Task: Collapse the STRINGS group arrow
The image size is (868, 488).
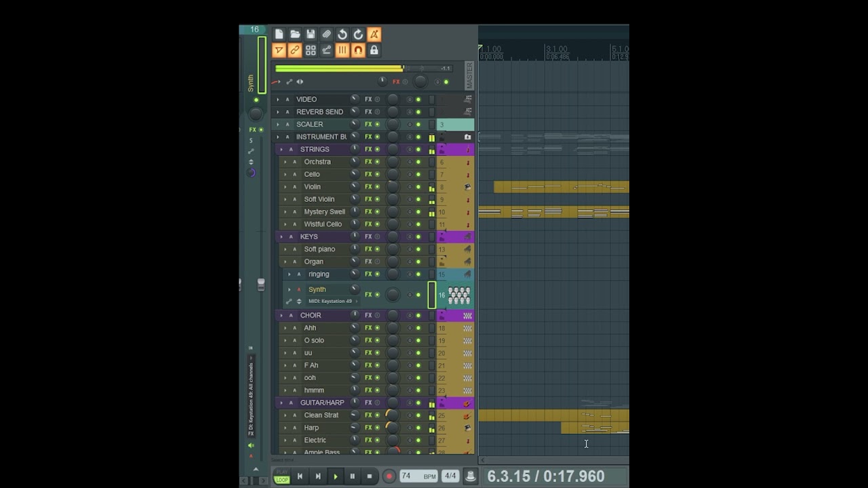Action: (281, 149)
